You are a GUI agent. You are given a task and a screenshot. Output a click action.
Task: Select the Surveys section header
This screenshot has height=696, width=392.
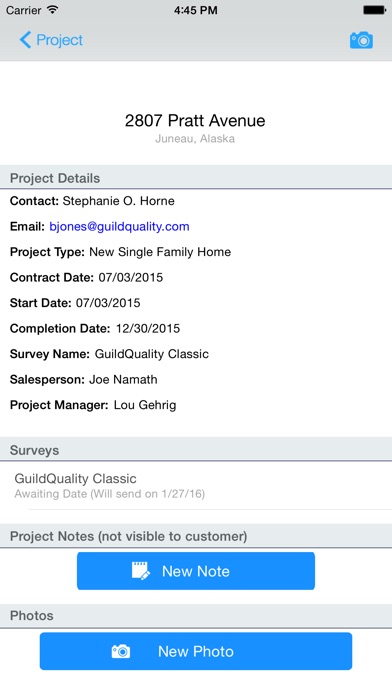pos(196,450)
